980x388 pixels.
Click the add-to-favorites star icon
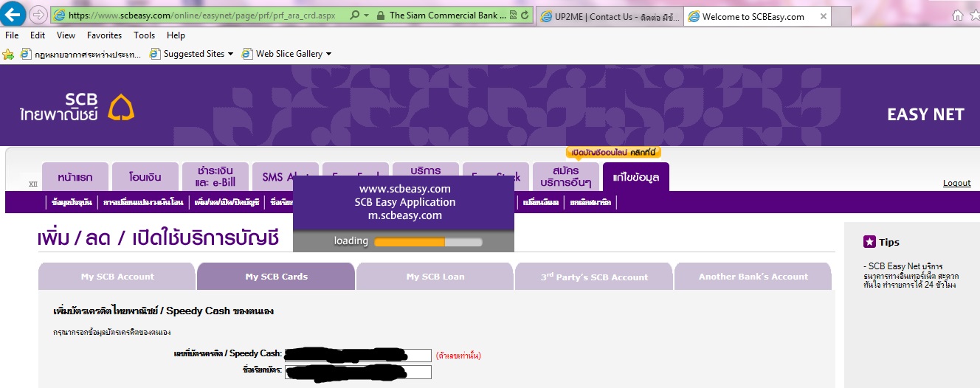pos(8,54)
